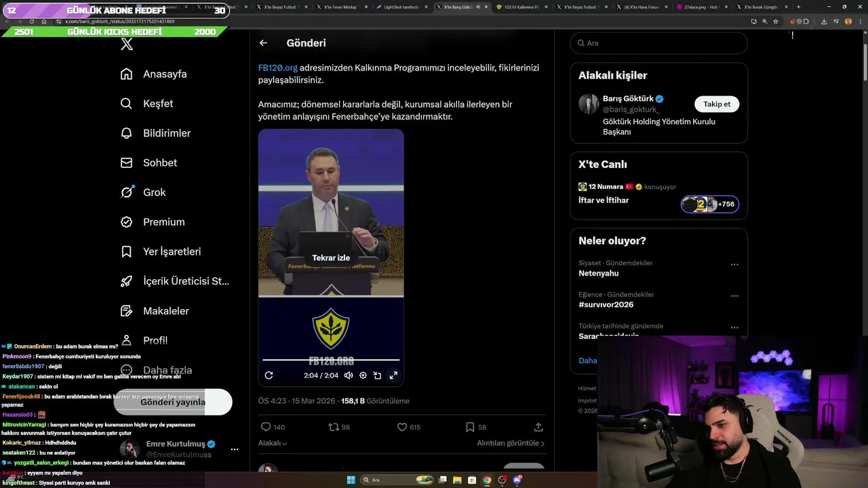Click the browser address bar URL
Viewport: 868px width, 488px height.
119,22
